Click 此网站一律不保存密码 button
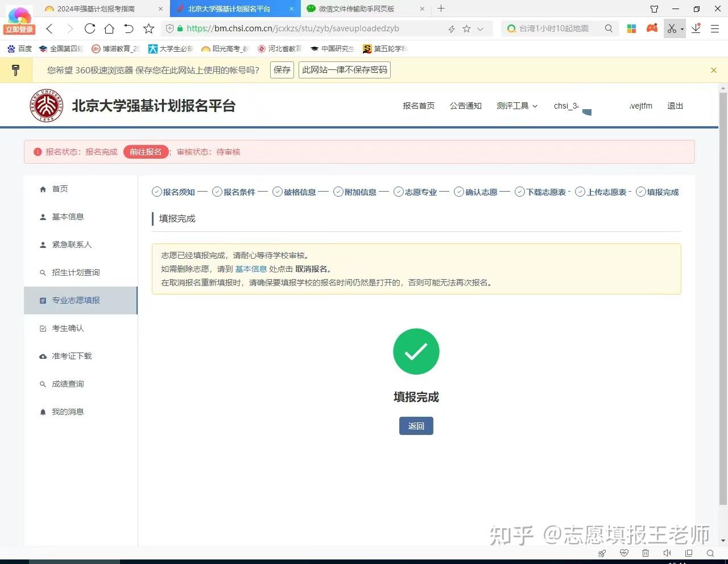 click(345, 70)
